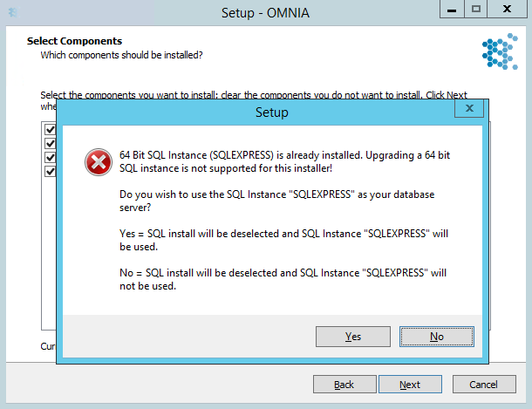Toggle the third component checkbox
The width and height of the screenshot is (532, 409).
click(51, 157)
